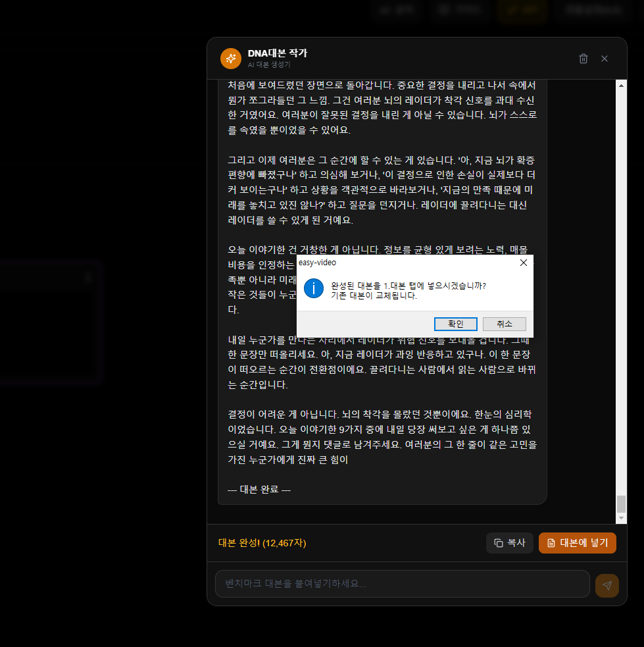Focus the 벤치마크 대본 input field
Image resolution: width=644 pixels, height=647 pixels.
pyautogui.click(x=402, y=584)
